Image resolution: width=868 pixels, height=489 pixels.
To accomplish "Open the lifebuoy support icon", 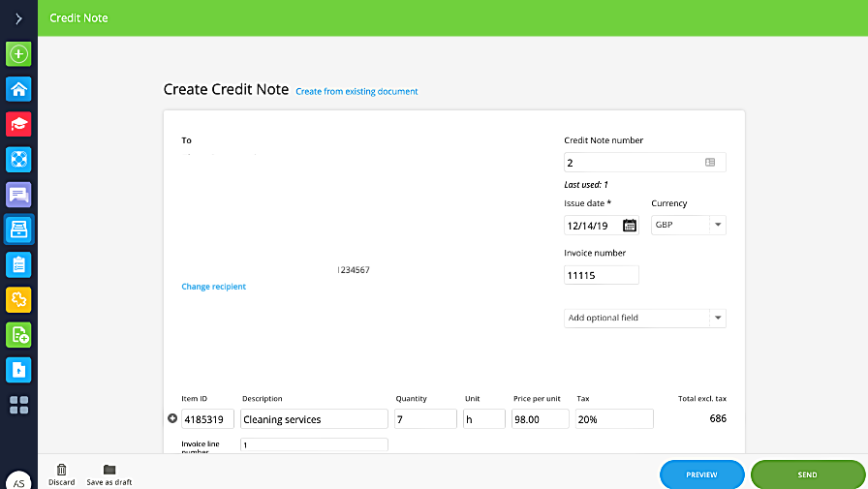I will 18,159.
